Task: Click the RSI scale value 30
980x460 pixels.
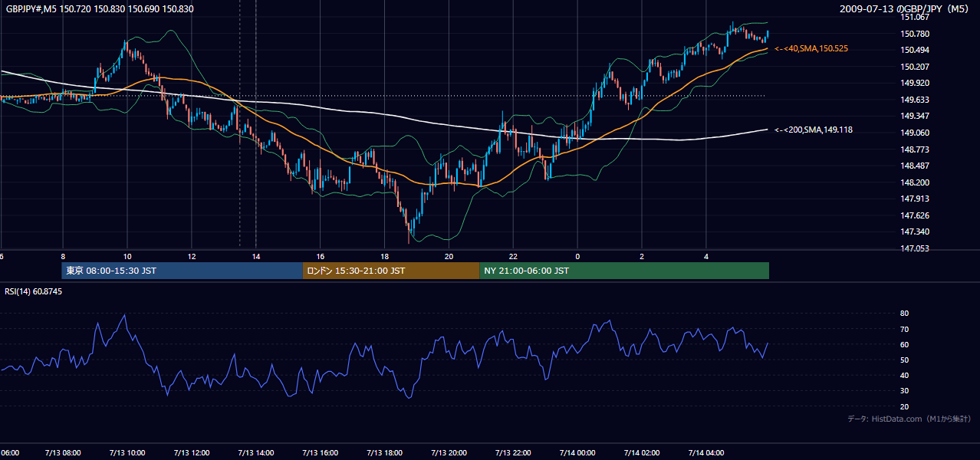Action: (x=904, y=391)
